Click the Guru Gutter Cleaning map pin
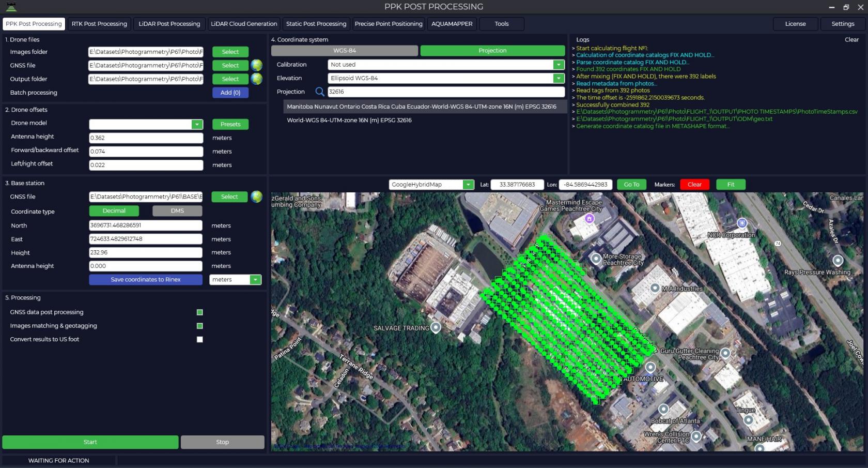868x468 pixels. click(x=725, y=353)
